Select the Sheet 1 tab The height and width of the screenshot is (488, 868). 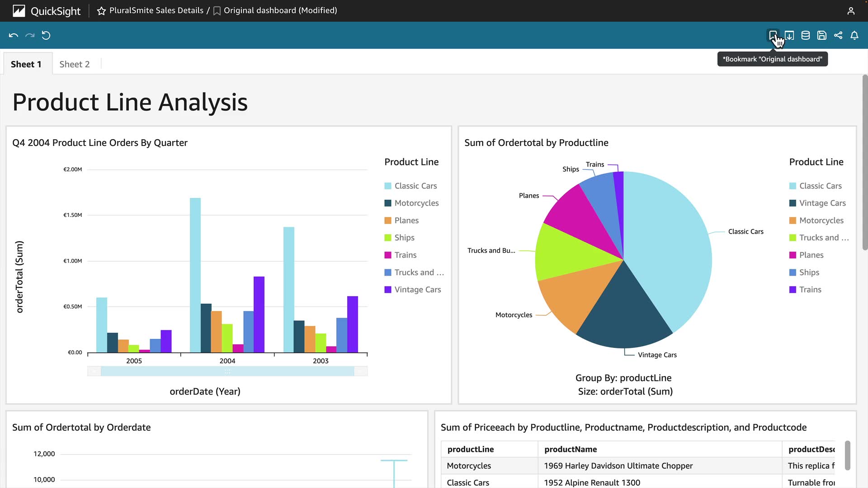[26, 64]
